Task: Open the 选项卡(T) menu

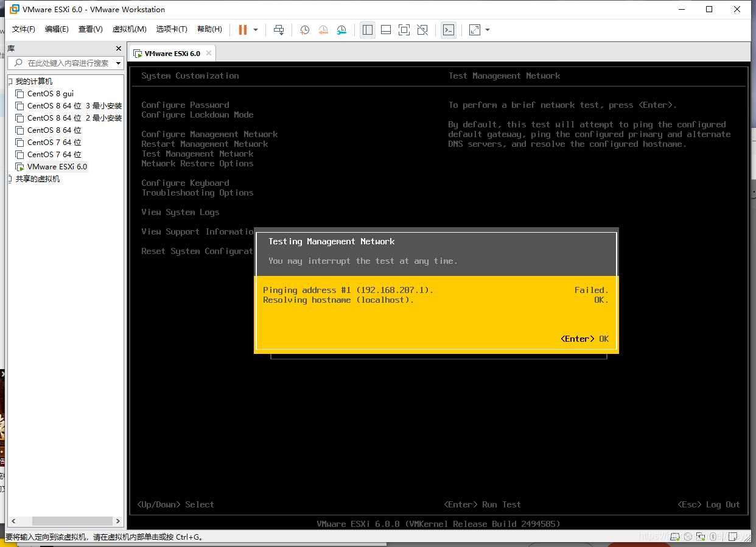Action: click(x=172, y=29)
